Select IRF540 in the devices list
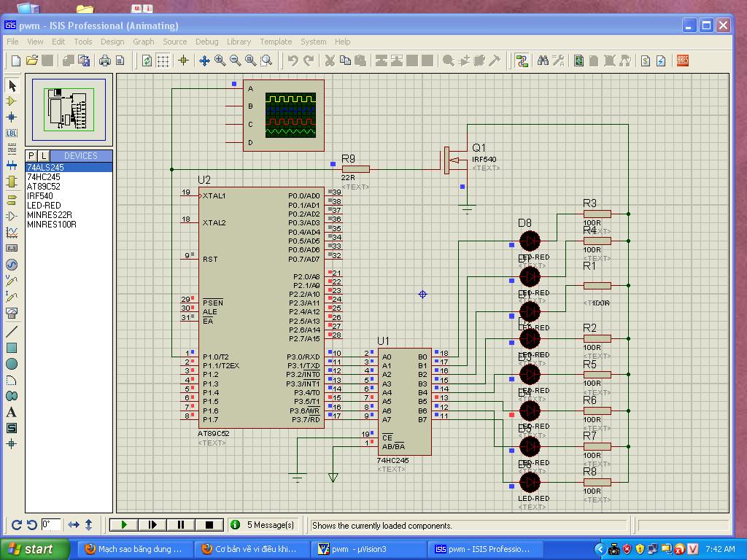The height and width of the screenshot is (560, 747). pyautogui.click(x=40, y=196)
